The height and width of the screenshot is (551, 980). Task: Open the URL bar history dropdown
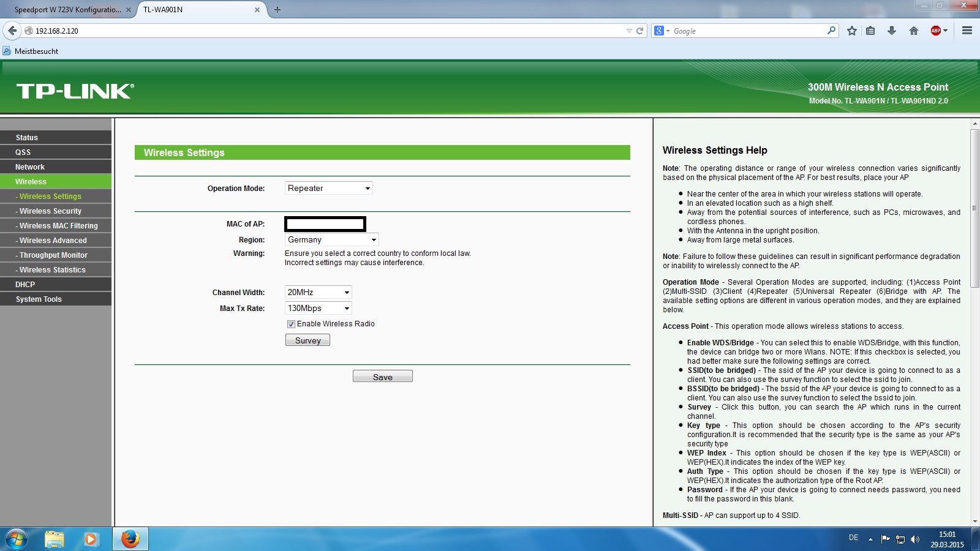628,31
